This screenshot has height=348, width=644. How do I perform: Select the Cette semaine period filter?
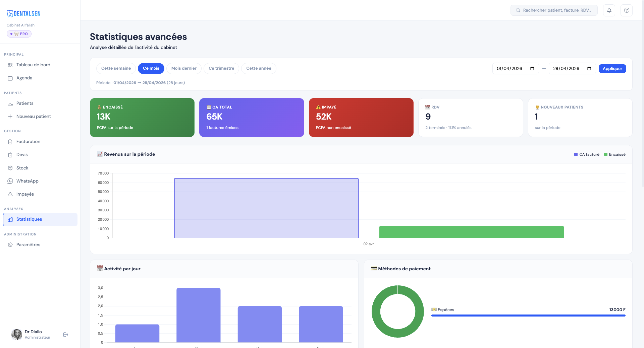(116, 68)
